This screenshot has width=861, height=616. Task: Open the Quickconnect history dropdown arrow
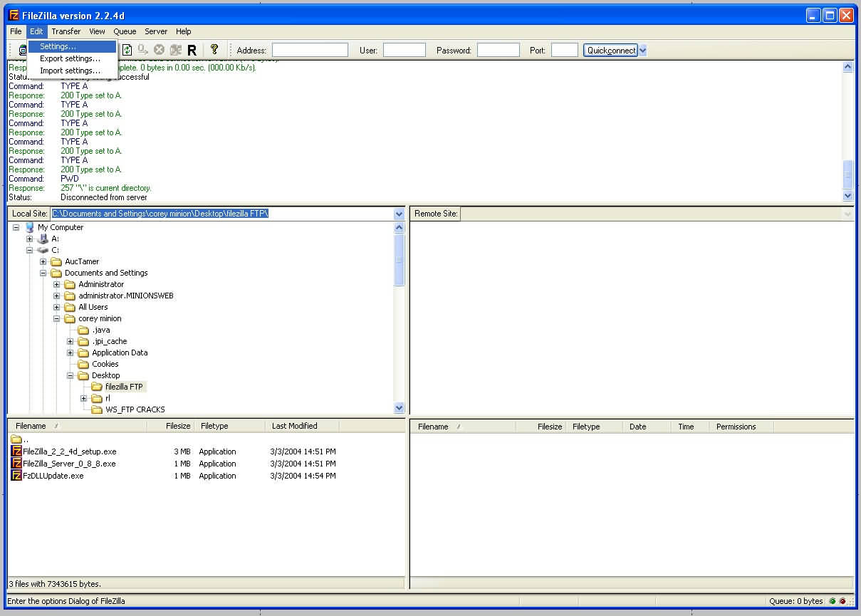coord(642,50)
